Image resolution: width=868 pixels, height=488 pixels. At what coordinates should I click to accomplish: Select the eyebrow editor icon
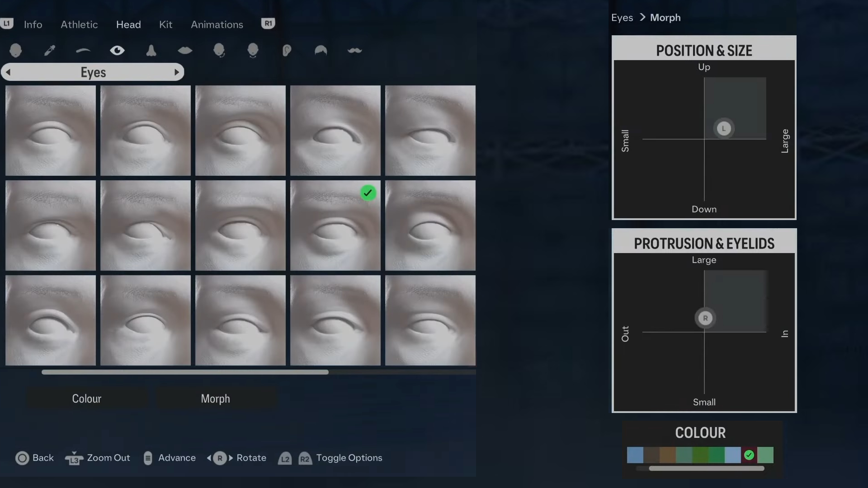(x=84, y=50)
